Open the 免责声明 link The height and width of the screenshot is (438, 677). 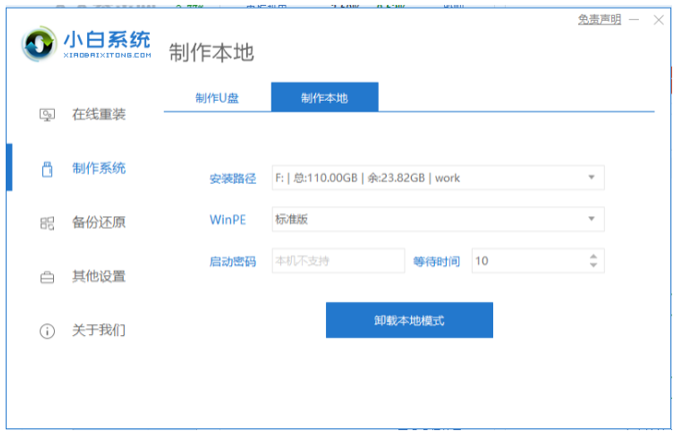(599, 20)
